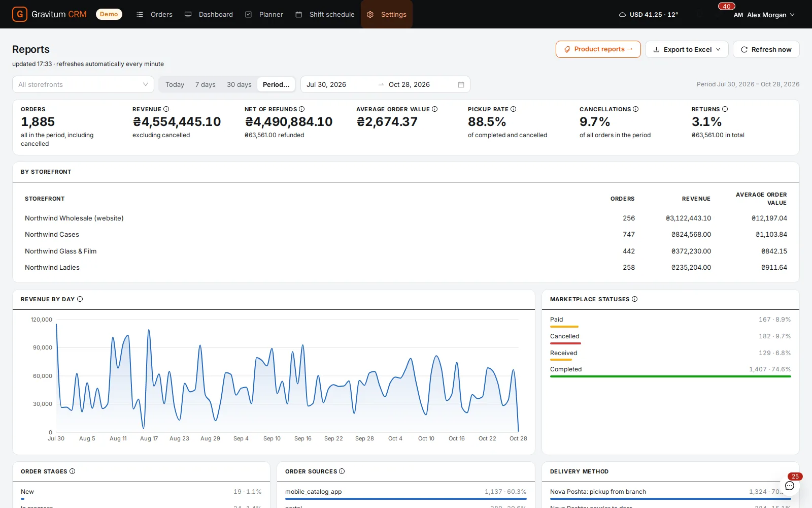The height and width of the screenshot is (508, 812).
Task: Select the 7 days period tab
Action: coord(205,84)
